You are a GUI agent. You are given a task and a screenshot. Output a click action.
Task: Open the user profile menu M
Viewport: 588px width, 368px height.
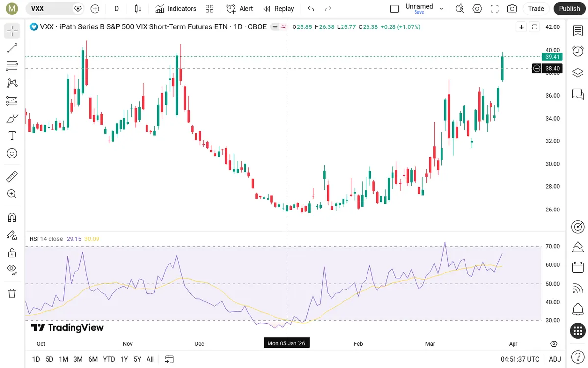click(13, 8)
